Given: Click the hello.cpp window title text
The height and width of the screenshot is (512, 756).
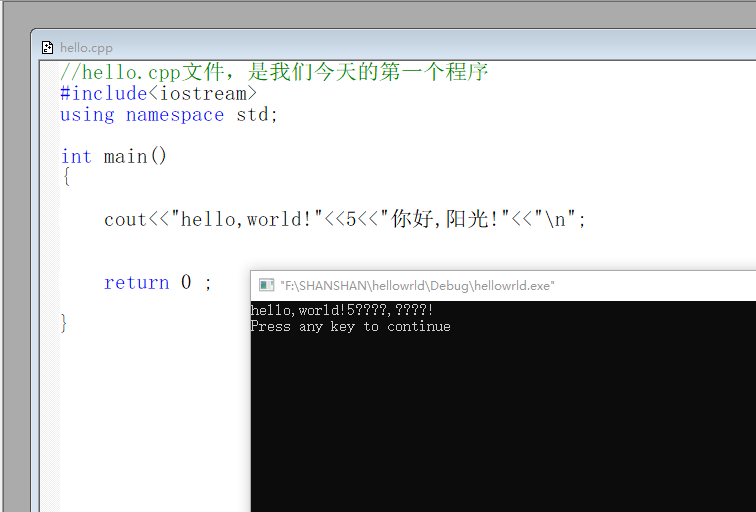Looking at the screenshot, I should (86, 48).
